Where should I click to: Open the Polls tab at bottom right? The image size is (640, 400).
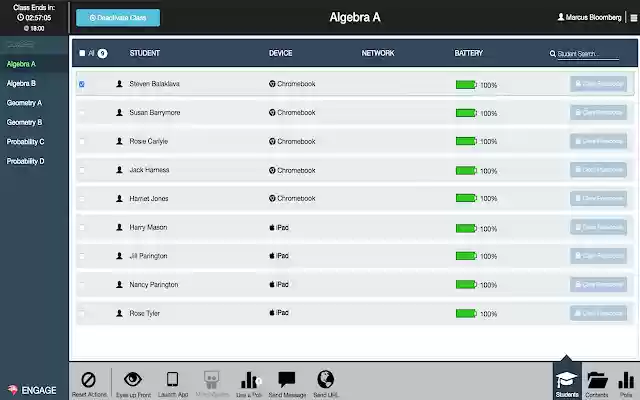click(626, 383)
